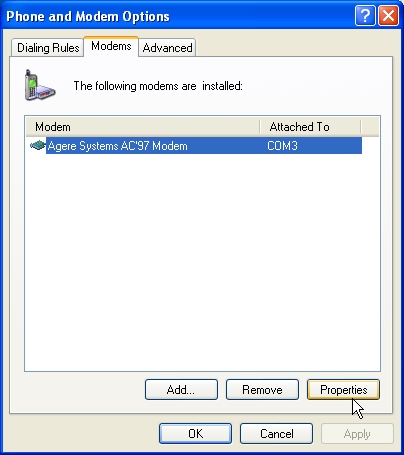Viewport: 404px width, 455px height.
Task: Select the modem device icon in list
Action: coord(38,145)
